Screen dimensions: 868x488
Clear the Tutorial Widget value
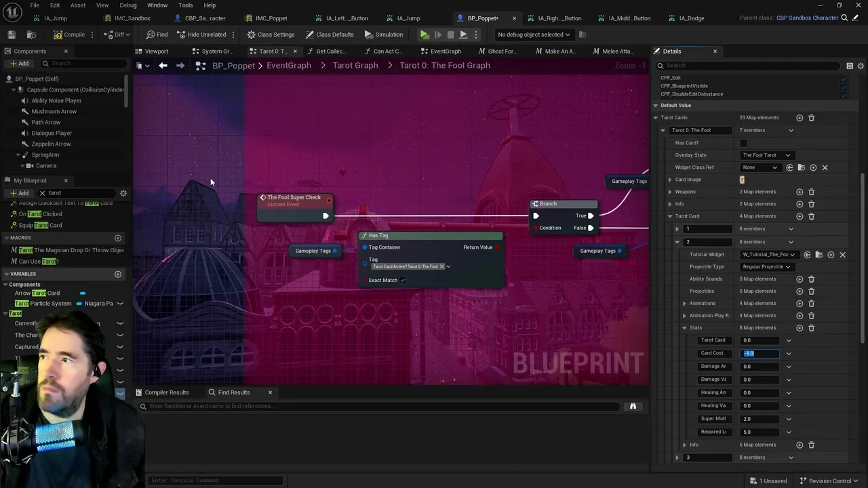coord(842,255)
